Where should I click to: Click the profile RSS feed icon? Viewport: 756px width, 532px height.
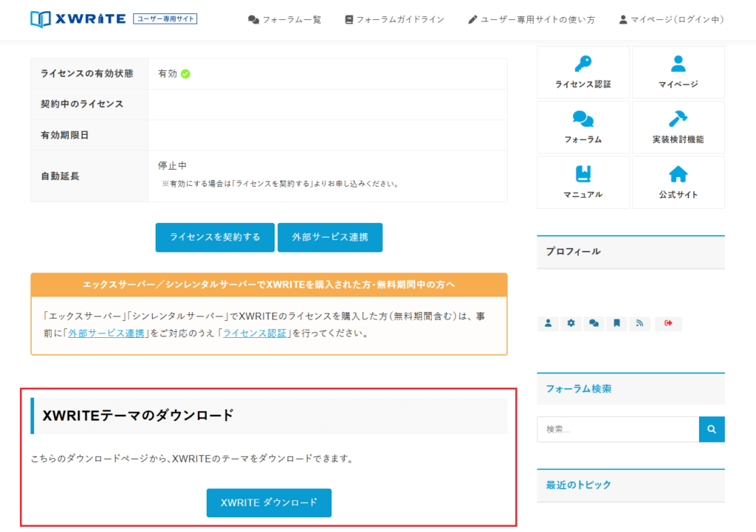click(639, 323)
